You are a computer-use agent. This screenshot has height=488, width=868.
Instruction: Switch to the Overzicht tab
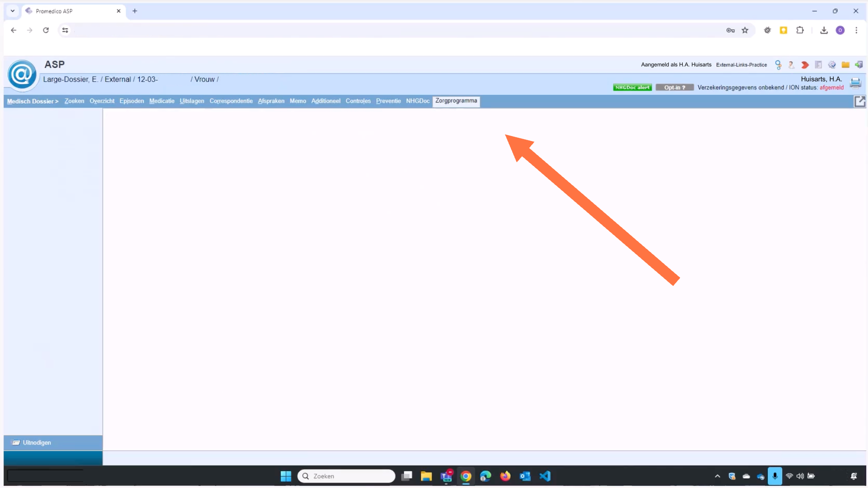coord(102,101)
